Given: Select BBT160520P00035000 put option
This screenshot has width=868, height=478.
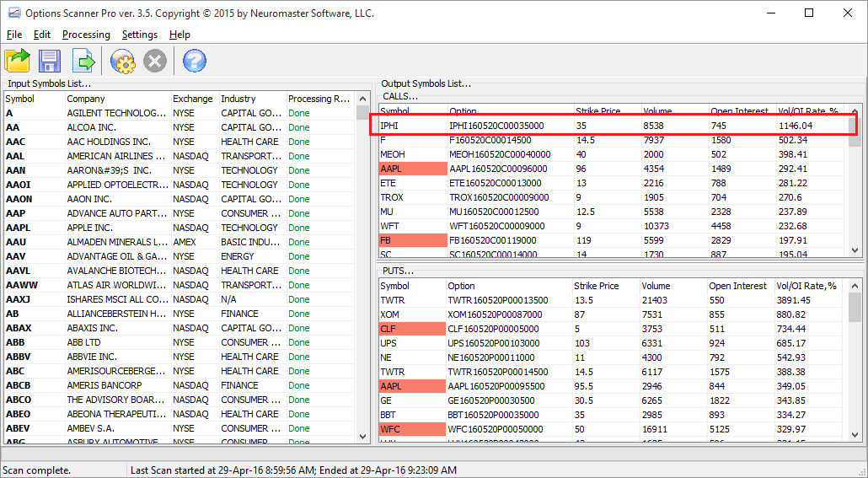Looking at the screenshot, I should coord(493,415).
